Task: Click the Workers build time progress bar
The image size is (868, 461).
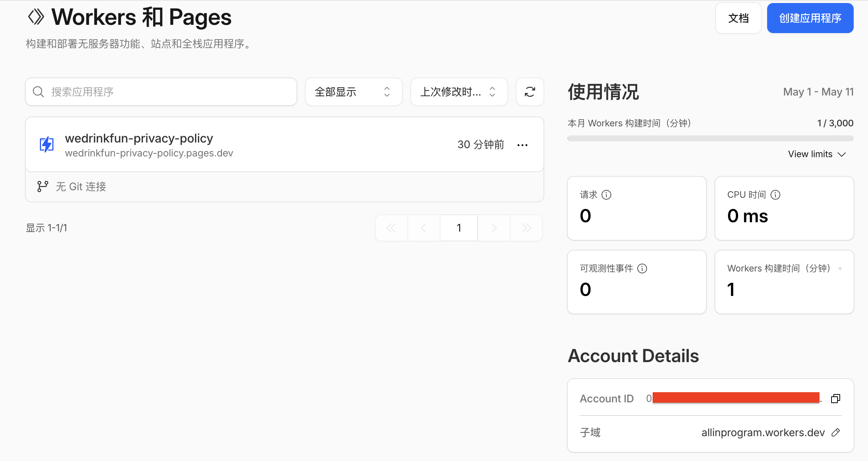Action: (x=710, y=138)
